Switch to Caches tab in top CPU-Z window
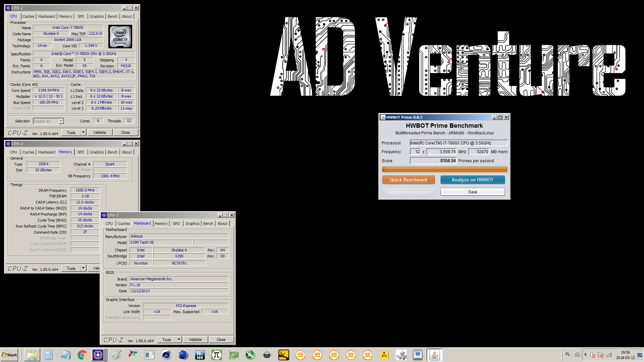 [28, 16]
